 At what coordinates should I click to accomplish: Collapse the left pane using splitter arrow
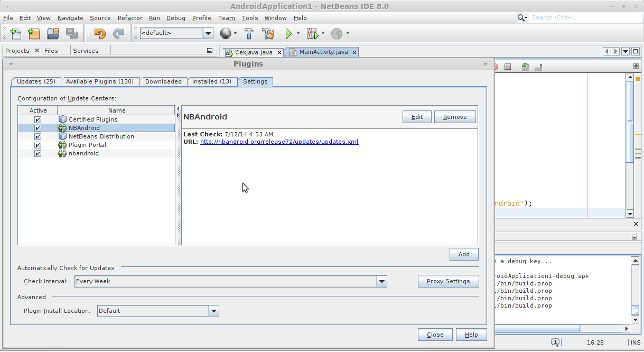(x=178, y=108)
